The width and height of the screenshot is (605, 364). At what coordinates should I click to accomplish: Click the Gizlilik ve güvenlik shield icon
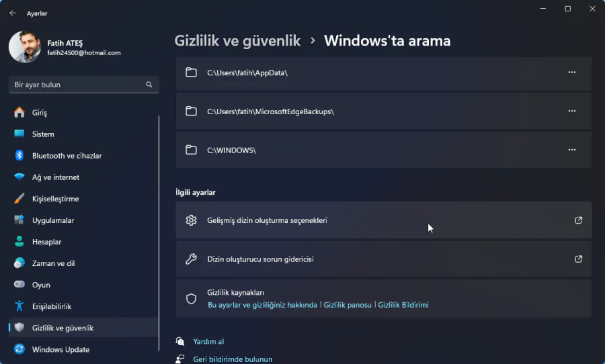pos(19,327)
